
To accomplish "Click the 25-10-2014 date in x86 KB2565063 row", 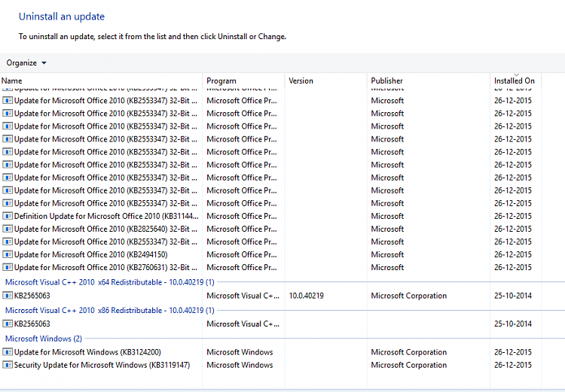I will point(513,324).
